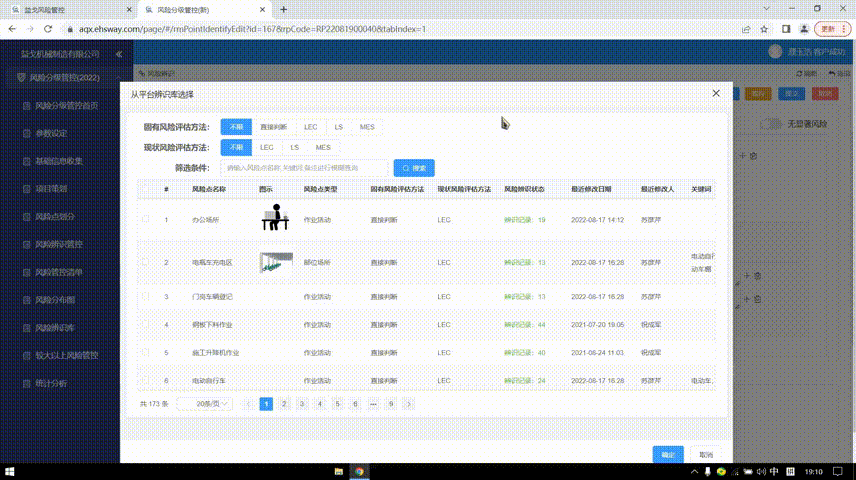This screenshot has width=856, height=480.
Task: Collapse the left sidebar with double-chevron icon
Action: (119, 54)
